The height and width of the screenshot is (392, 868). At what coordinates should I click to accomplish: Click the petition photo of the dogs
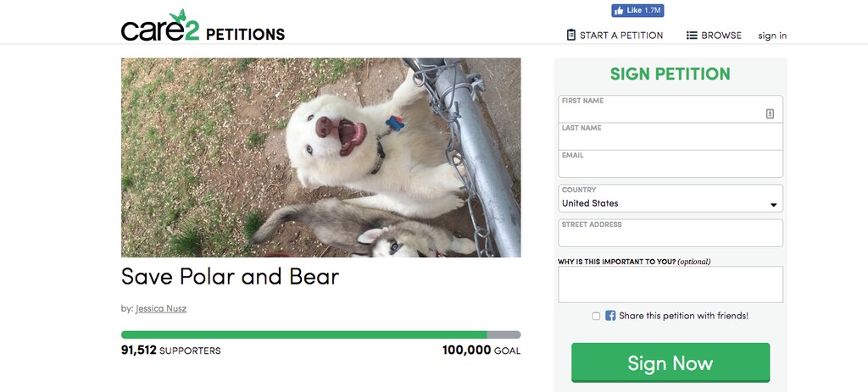point(320,157)
